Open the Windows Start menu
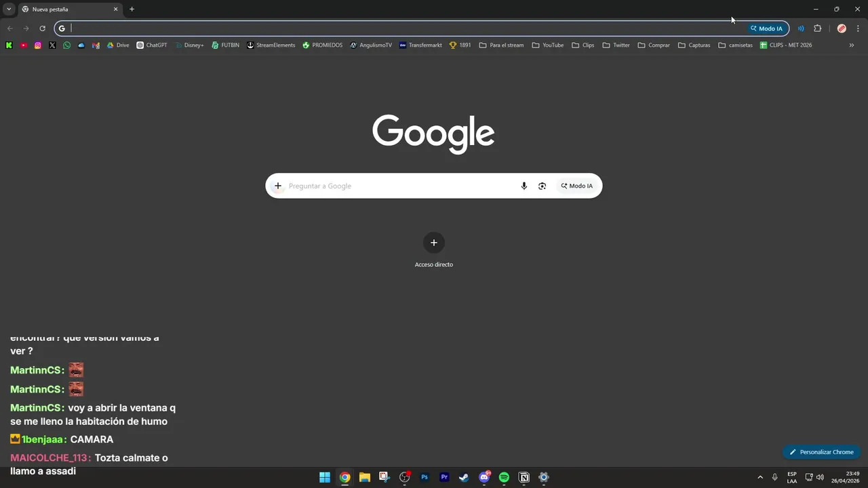This screenshot has height=488, width=868. tap(325, 477)
